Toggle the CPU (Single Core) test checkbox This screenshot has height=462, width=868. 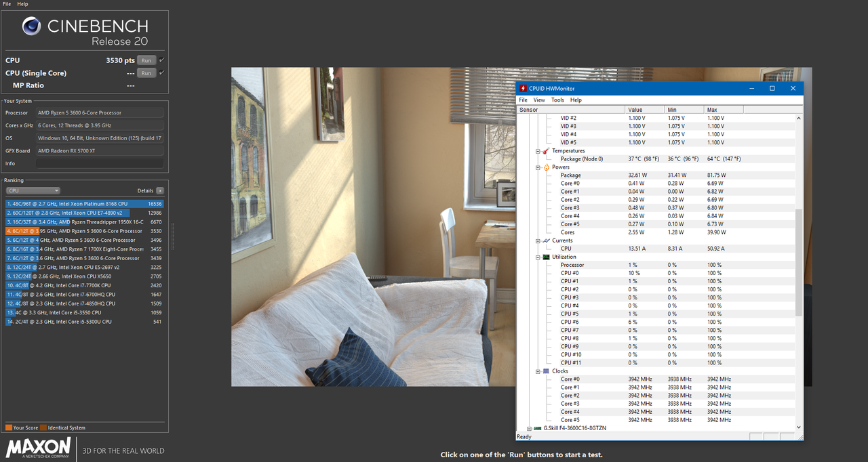161,73
